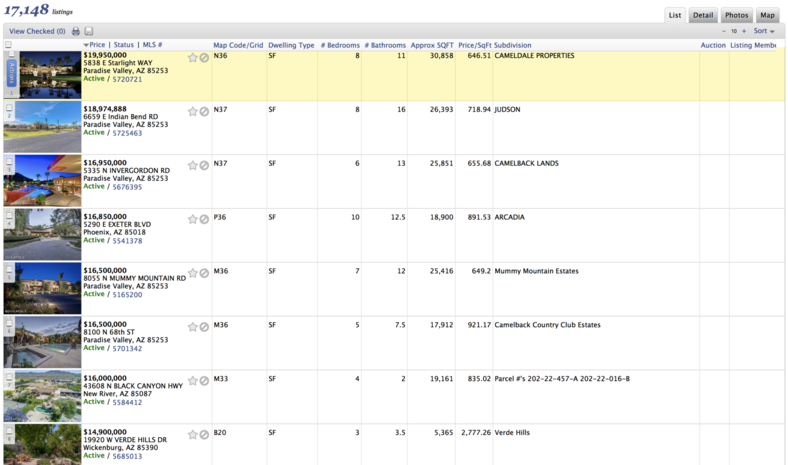Favorite the 5838 E Starlight WAY listing
The height and width of the screenshot is (465, 788).
[x=193, y=57]
